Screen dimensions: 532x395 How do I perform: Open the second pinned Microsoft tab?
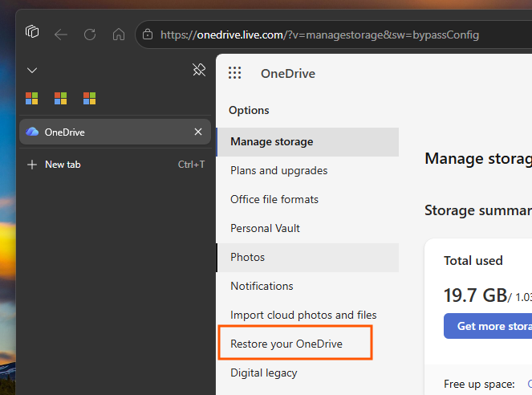tap(61, 99)
